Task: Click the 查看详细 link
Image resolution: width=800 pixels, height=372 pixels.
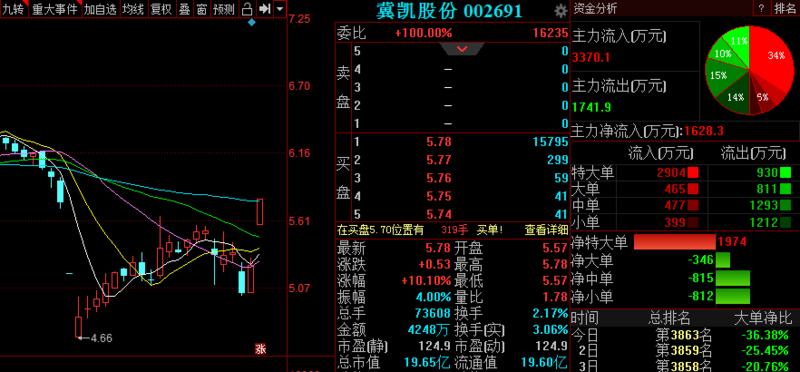Action: (546, 230)
